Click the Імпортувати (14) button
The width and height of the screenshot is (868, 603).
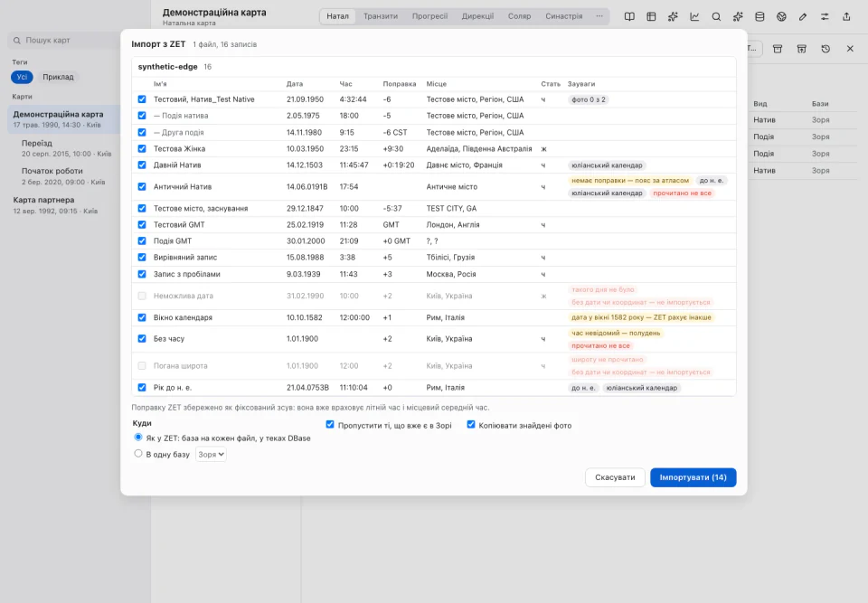pos(693,477)
